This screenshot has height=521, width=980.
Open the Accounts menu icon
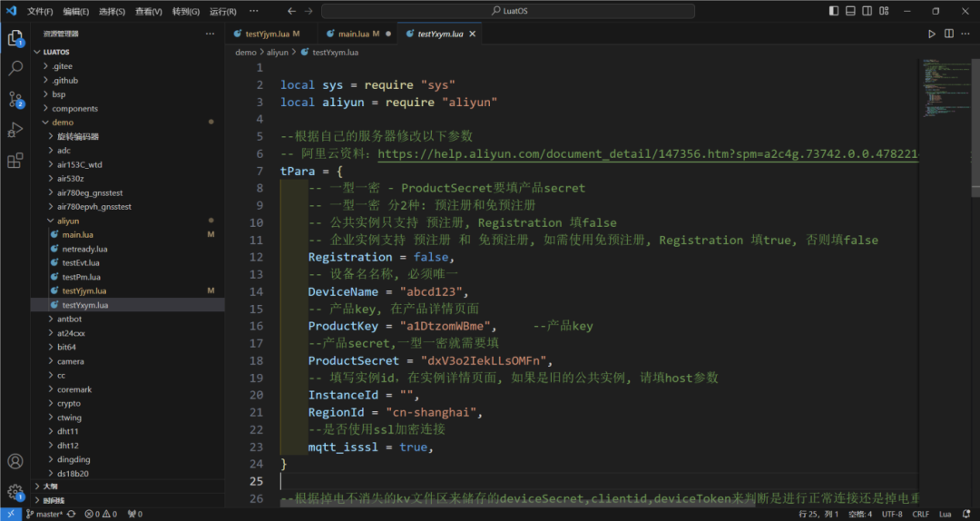pos(15,461)
